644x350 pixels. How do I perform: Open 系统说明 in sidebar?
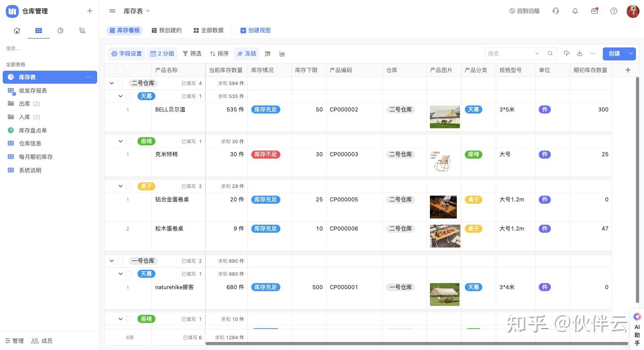point(50,171)
